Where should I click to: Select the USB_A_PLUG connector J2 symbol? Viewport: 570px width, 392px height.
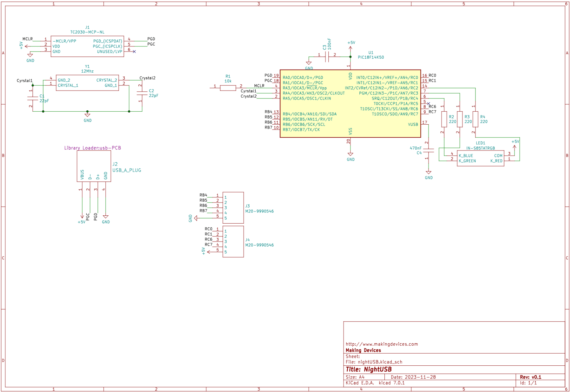(94, 166)
